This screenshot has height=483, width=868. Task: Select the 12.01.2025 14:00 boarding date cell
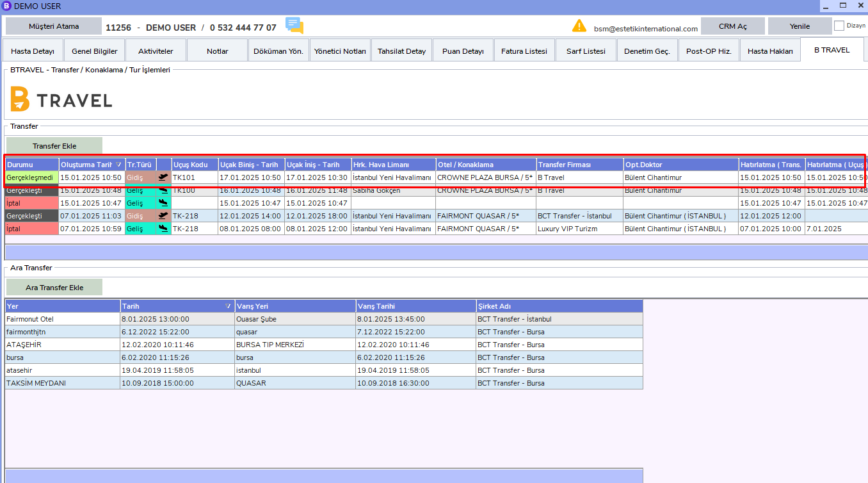pyautogui.click(x=251, y=216)
